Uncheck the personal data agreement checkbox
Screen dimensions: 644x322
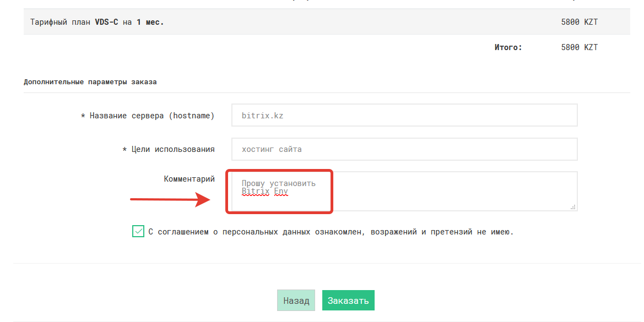pos(139,232)
